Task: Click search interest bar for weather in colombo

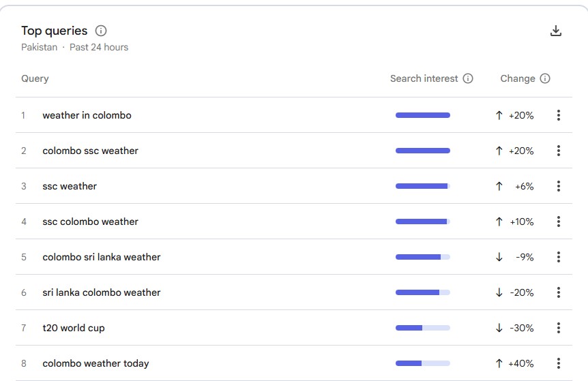Action: [422, 115]
